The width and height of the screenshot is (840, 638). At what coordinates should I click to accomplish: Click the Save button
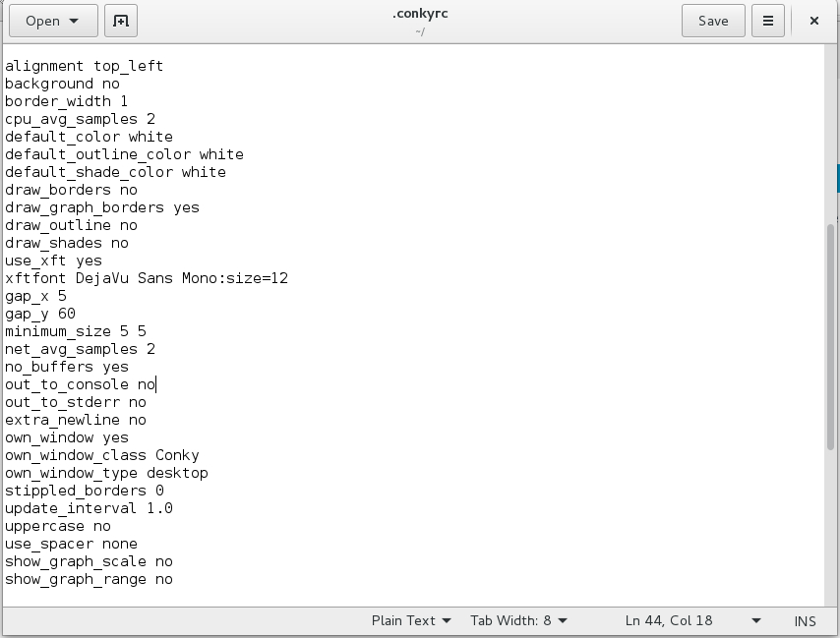tap(713, 21)
